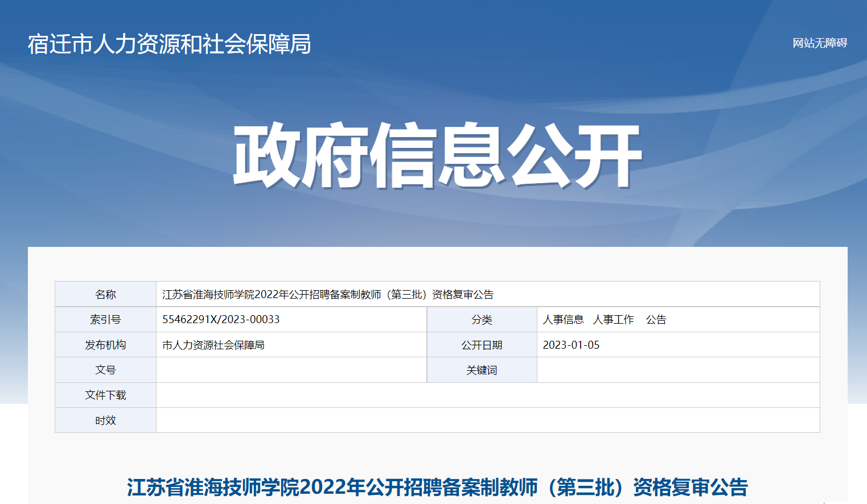This screenshot has height=504, width=867.
Task: Click the announcement title in the 名称 row
Action: pos(327,295)
